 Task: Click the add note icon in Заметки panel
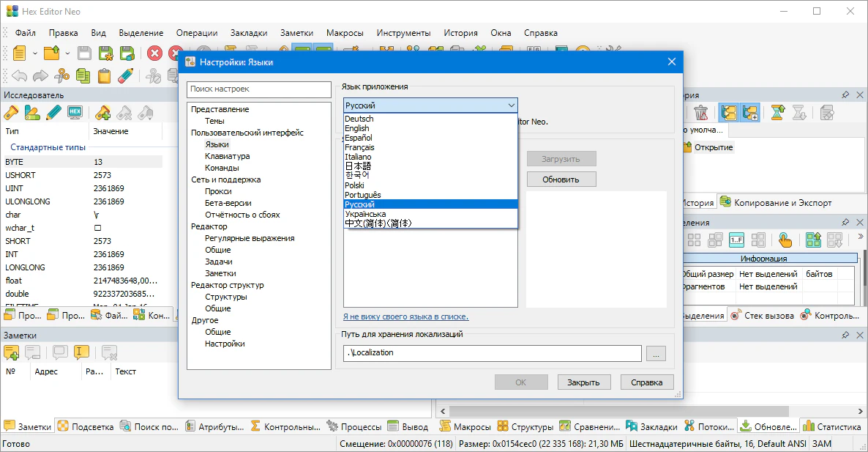(x=12, y=352)
